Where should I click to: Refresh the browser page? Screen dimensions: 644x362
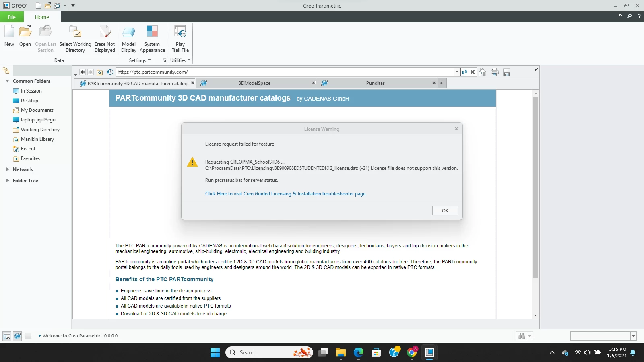tap(464, 72)
